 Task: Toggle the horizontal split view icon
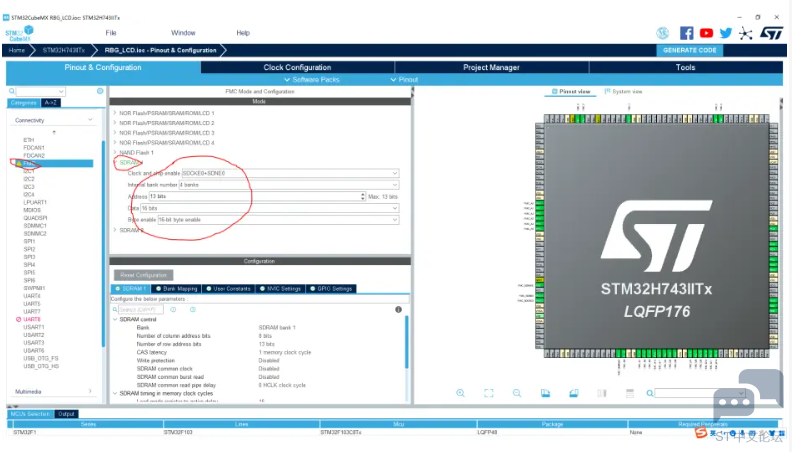point(630,393)
